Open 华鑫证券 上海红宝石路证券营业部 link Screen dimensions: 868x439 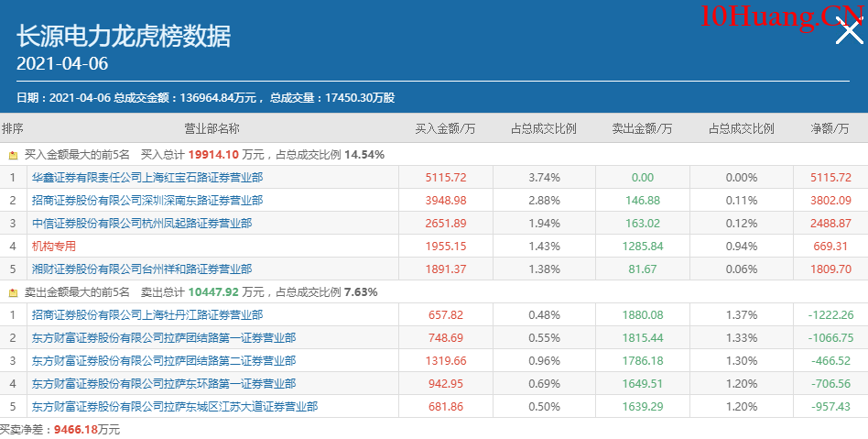point(147,178)
